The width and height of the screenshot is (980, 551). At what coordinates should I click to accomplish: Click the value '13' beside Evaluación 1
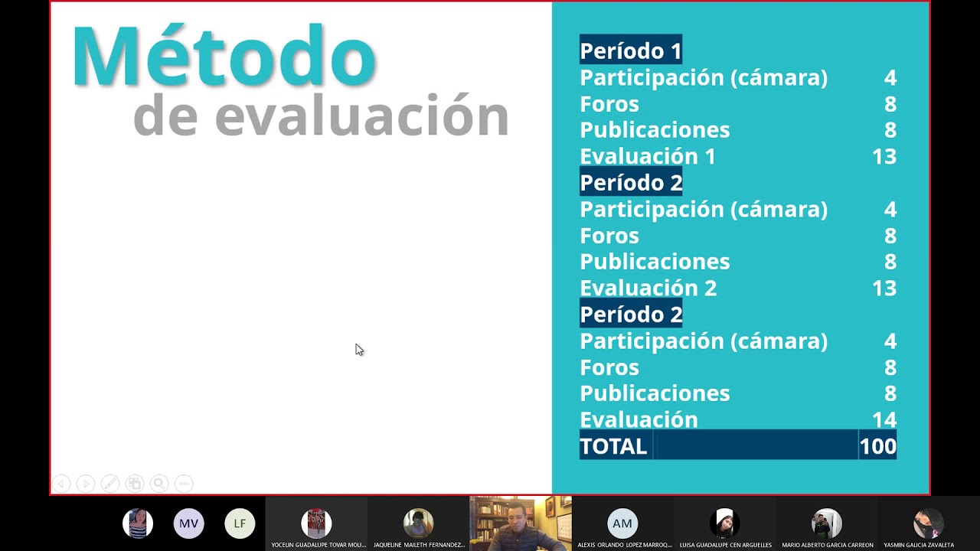(884, 156)
